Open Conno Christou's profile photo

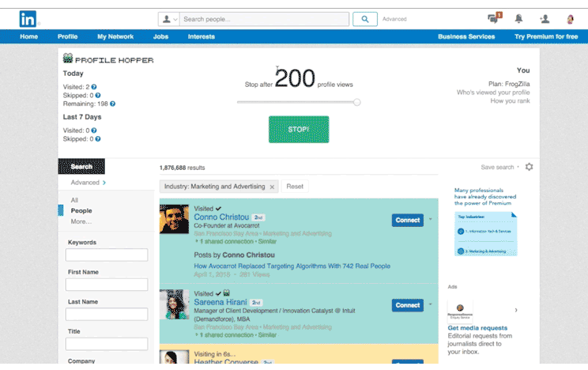(x=174, y=219)
